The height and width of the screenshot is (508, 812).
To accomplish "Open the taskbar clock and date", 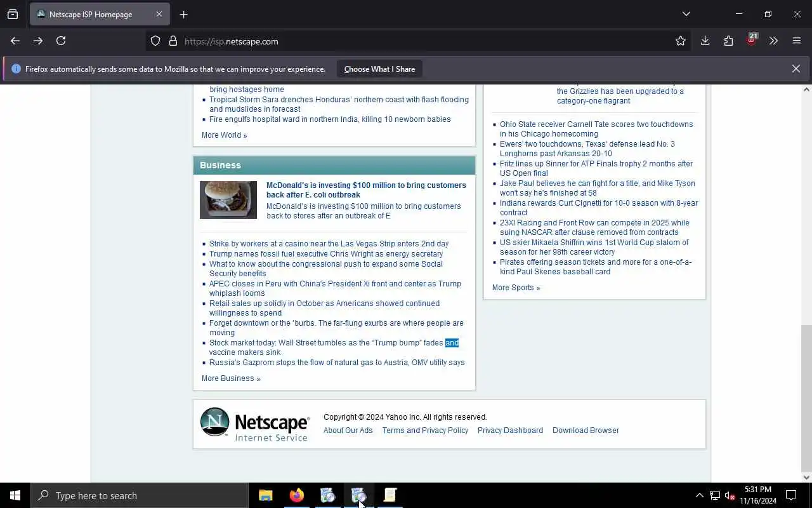I will 757,495.
